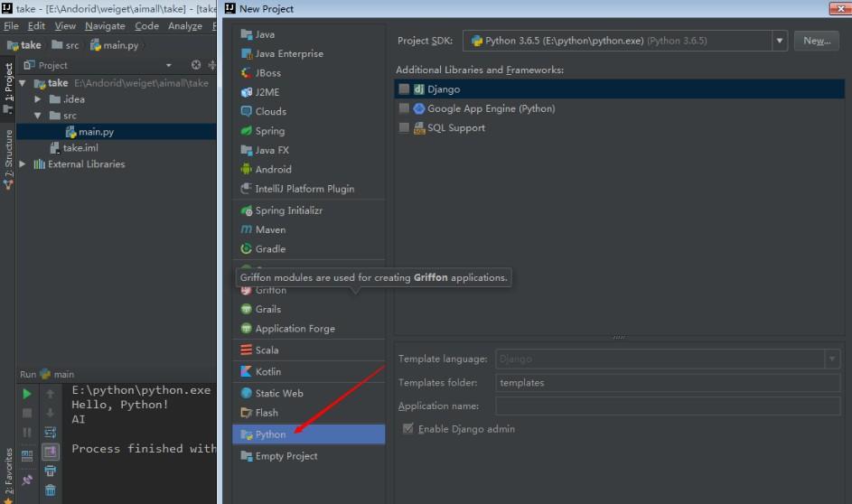Screen dimensions: 852x504
Task: Toggle Enable Django admin checkbox
Action: click(407, 429)
